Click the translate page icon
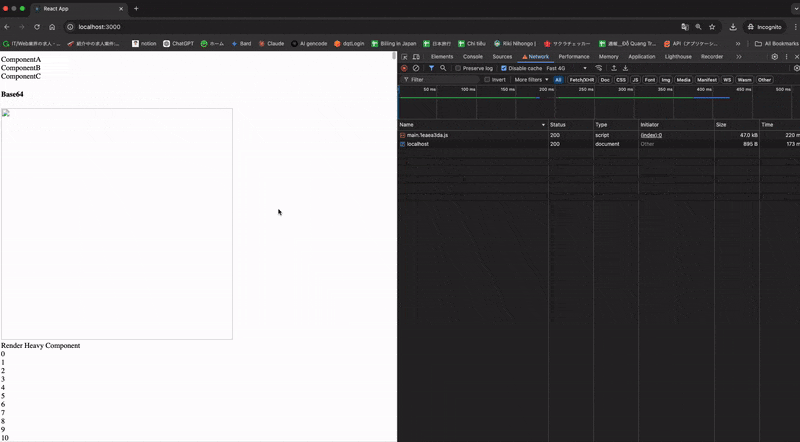The width and height of the screenshot is (800, 442). coord(685,27)
